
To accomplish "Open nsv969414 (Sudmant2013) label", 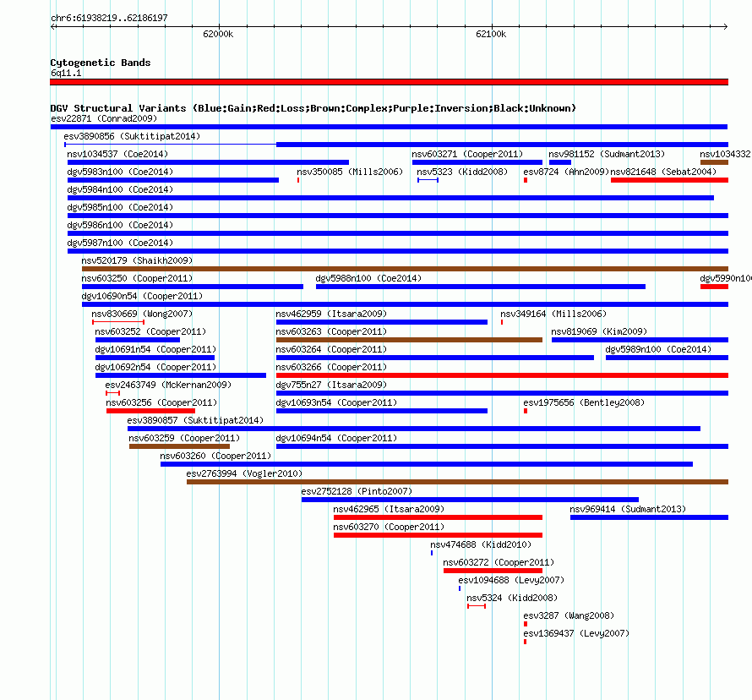I will click(628, 509).
